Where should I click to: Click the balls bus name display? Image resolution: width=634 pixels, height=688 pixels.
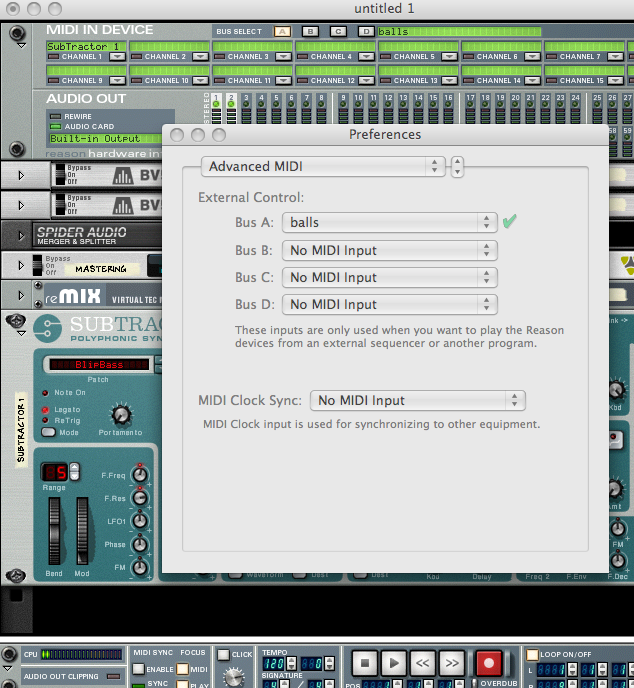coord(459,32)
